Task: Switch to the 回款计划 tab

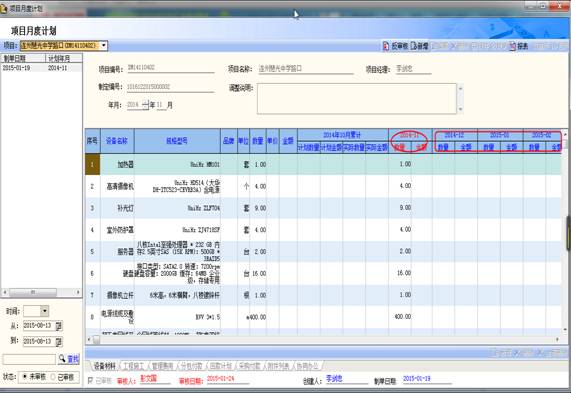Action: click(x=221, y=365)
